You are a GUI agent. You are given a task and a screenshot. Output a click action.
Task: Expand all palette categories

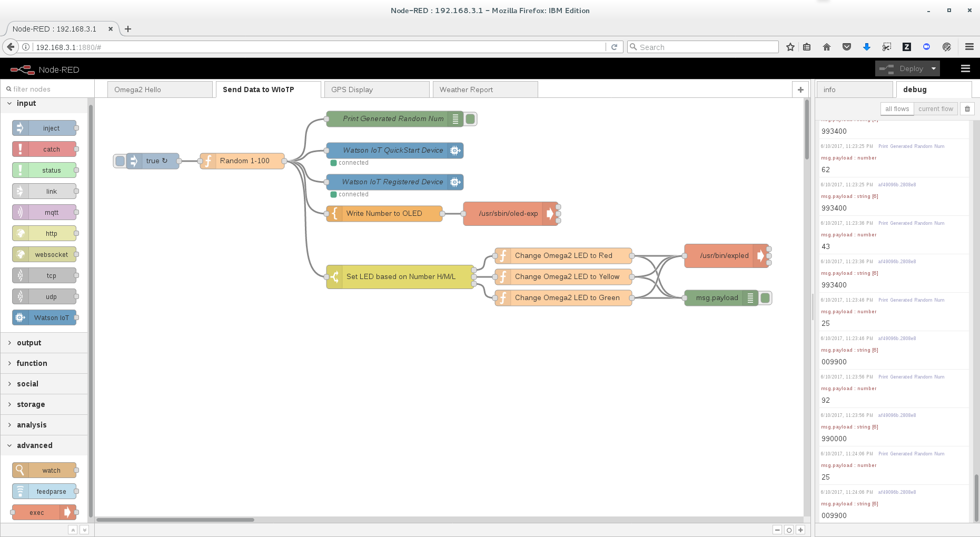[84, 530]
